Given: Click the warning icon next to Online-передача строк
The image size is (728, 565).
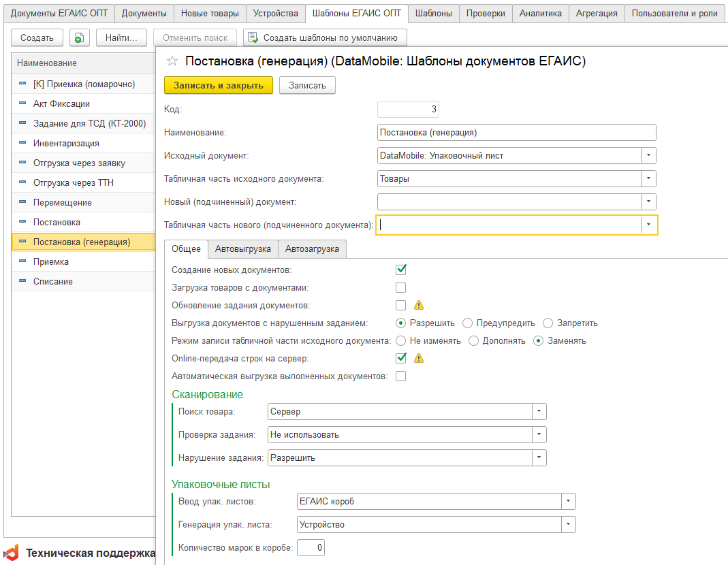Looking at the screenshot, I should 419,358.
